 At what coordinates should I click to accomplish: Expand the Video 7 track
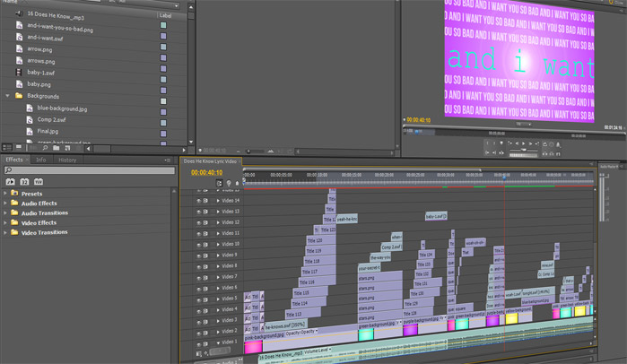point(218,277)
